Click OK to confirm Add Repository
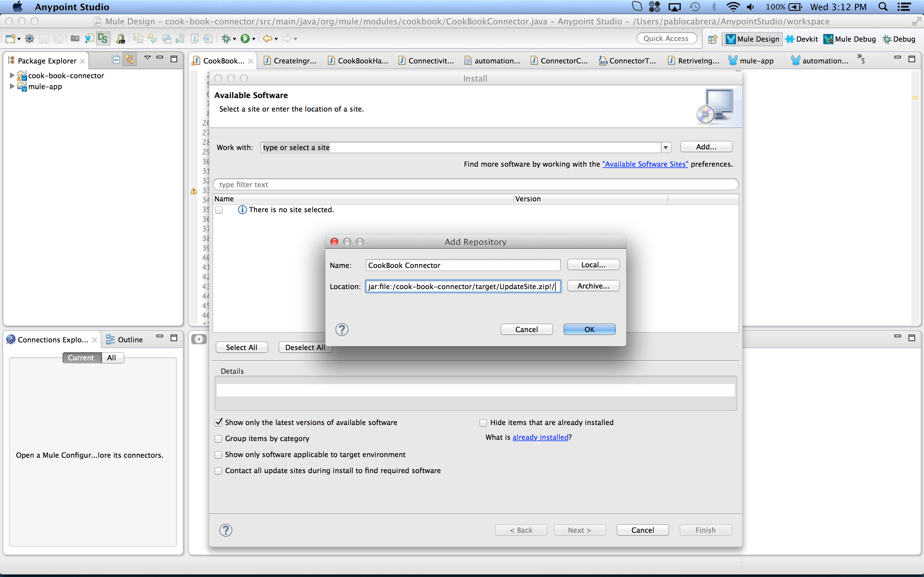 tap(589, 328)
